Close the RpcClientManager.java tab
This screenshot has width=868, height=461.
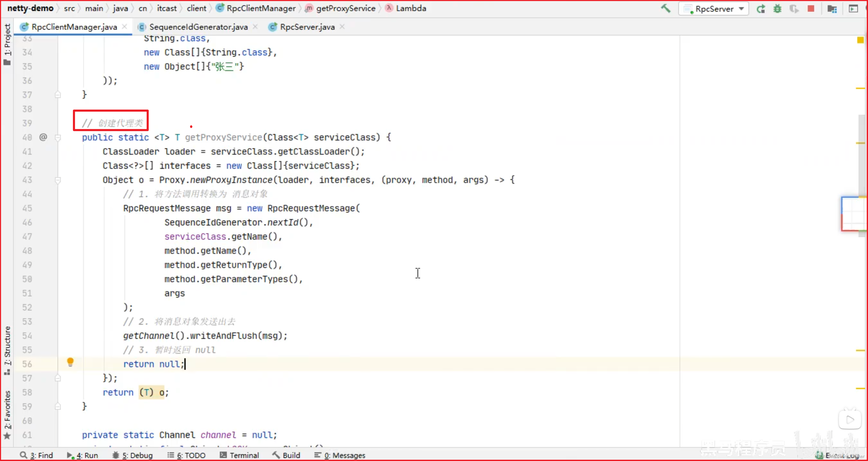click(x=125, y=27)
